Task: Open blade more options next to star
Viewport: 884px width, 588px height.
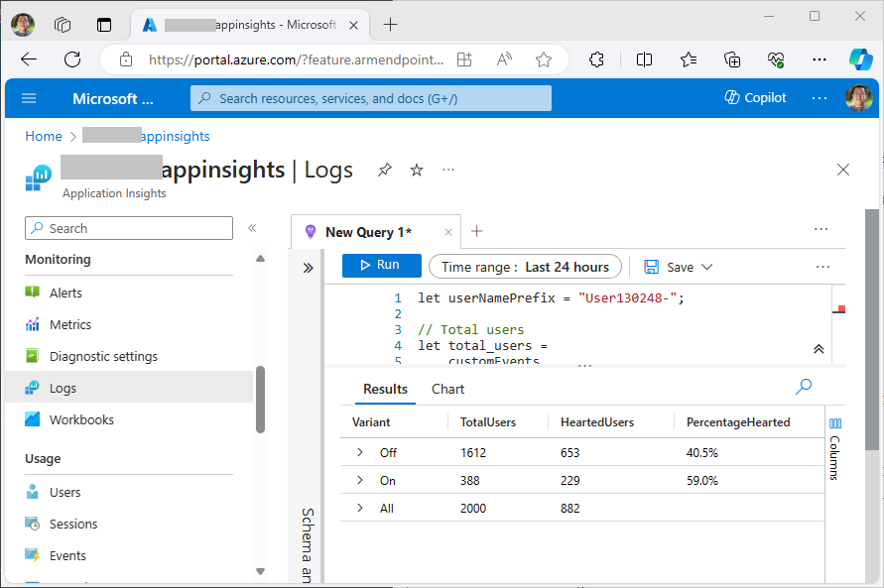Action: (x=448, y=170)
